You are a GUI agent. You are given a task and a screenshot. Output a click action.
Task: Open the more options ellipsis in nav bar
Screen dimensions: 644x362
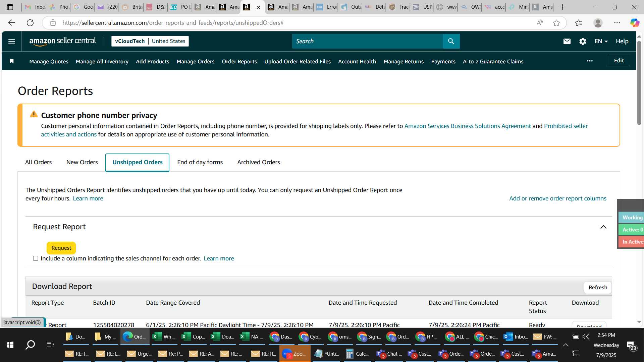[x=590, y=61]
